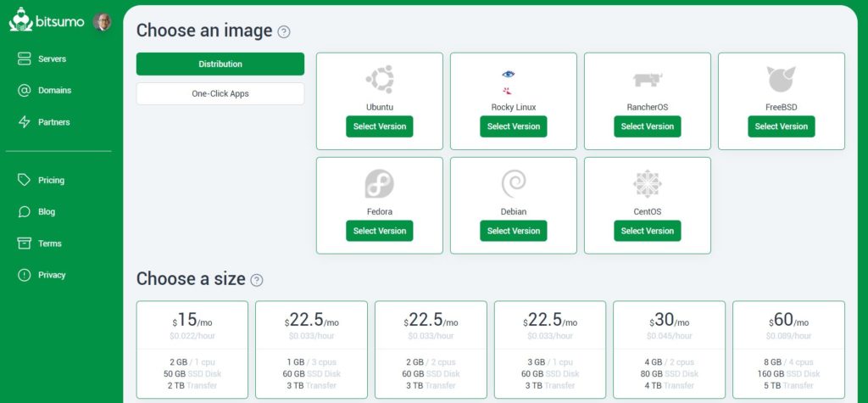Select Version for Debian

coord(514,231)
